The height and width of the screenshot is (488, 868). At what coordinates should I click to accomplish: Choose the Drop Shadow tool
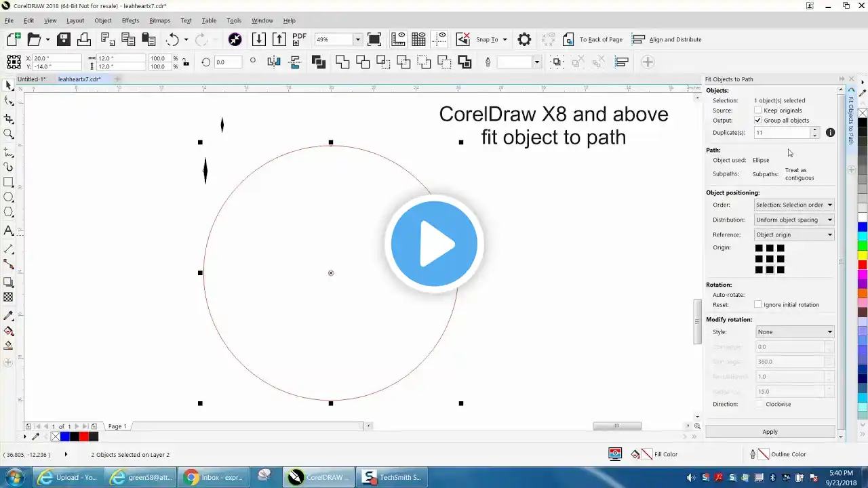pyautogui.click(x=9, y=282)
